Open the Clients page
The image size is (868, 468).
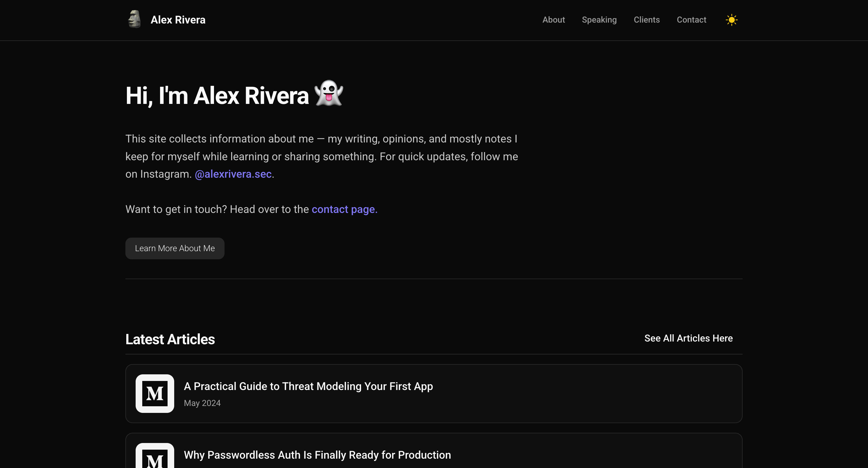(646, 20)
